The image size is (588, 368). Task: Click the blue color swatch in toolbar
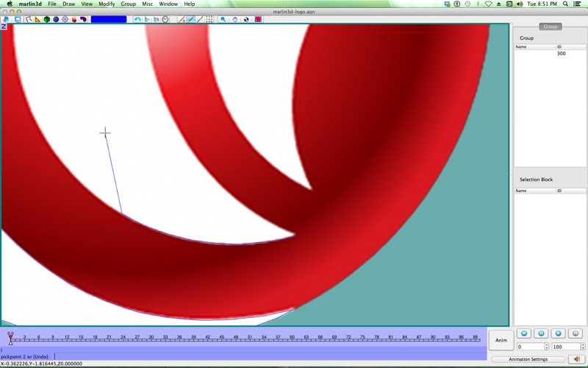[x=109, y=19]
